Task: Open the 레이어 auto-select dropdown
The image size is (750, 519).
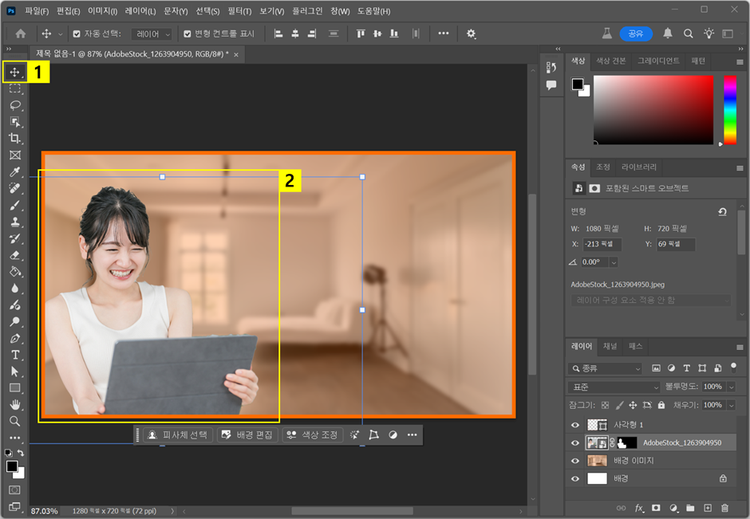Action: [x=152, y=34]
